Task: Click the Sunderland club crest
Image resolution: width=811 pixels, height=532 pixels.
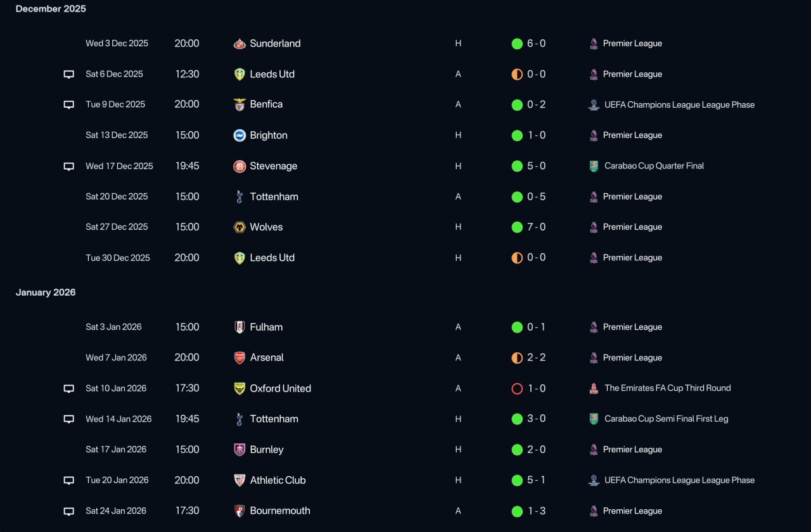Action: tap(239, 44)
